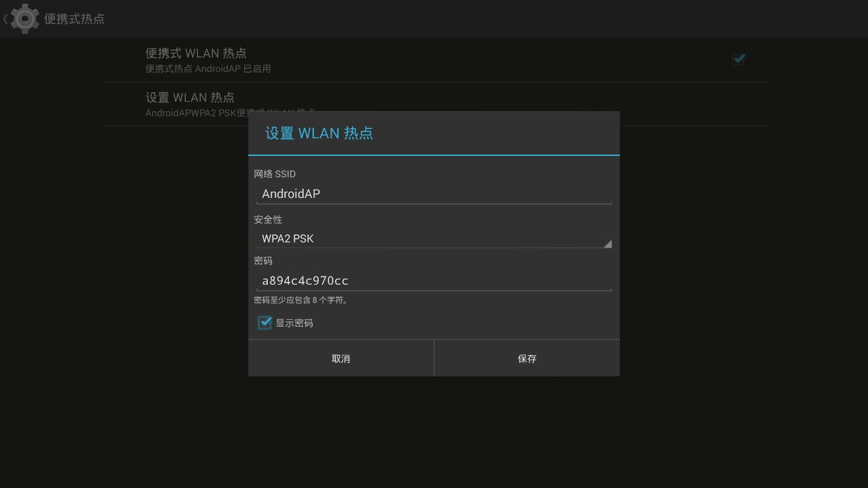This screenshot has height=488, width=868.
Task: Open the 设置 WLAN 热点 settings row
Action: (x=190, y=98)
